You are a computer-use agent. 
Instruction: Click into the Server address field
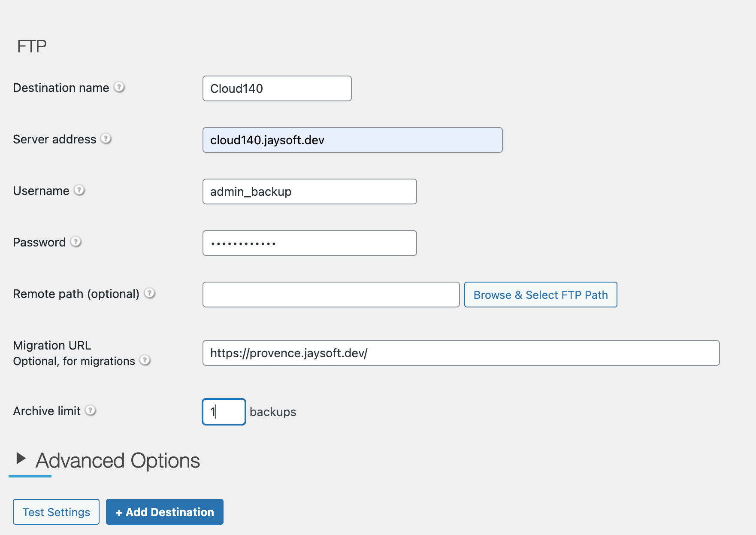click(352, 140)
